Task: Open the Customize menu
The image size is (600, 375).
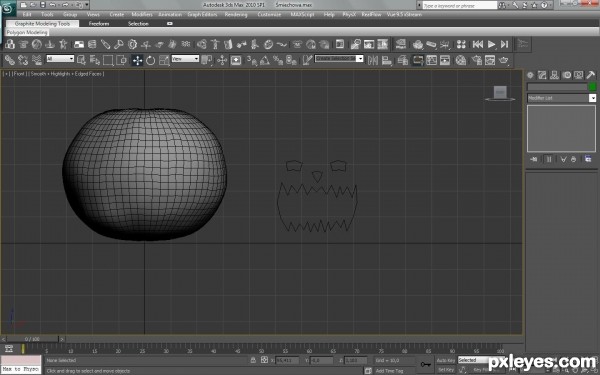Action: tap(269, 15)
